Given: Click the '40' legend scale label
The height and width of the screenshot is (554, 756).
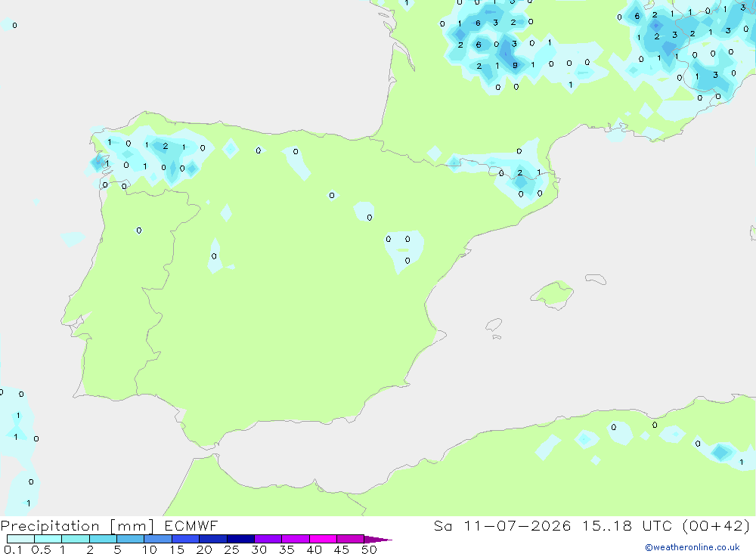Looking at the screenshot, I should coord(314,549).
